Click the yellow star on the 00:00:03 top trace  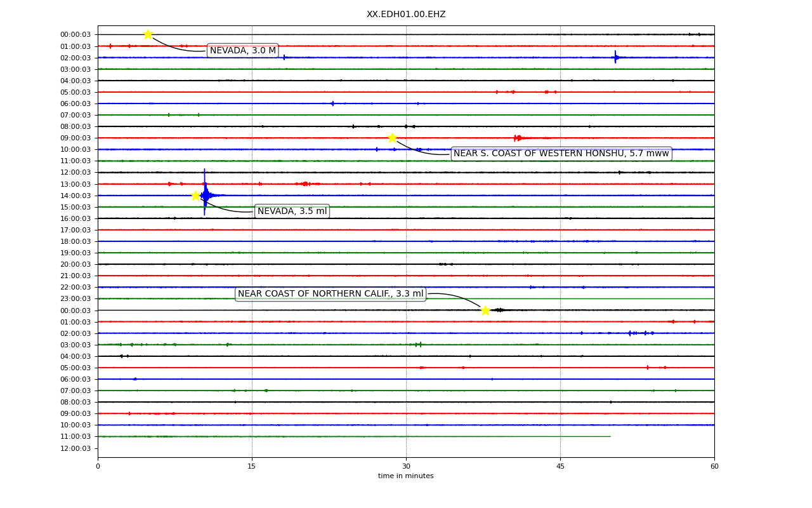[x=148, y=34]
